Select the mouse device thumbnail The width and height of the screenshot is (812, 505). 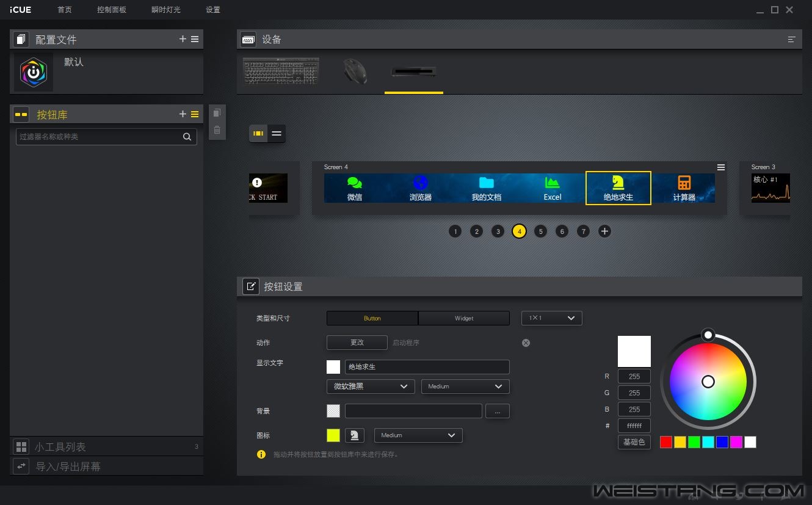pos(355,71)
